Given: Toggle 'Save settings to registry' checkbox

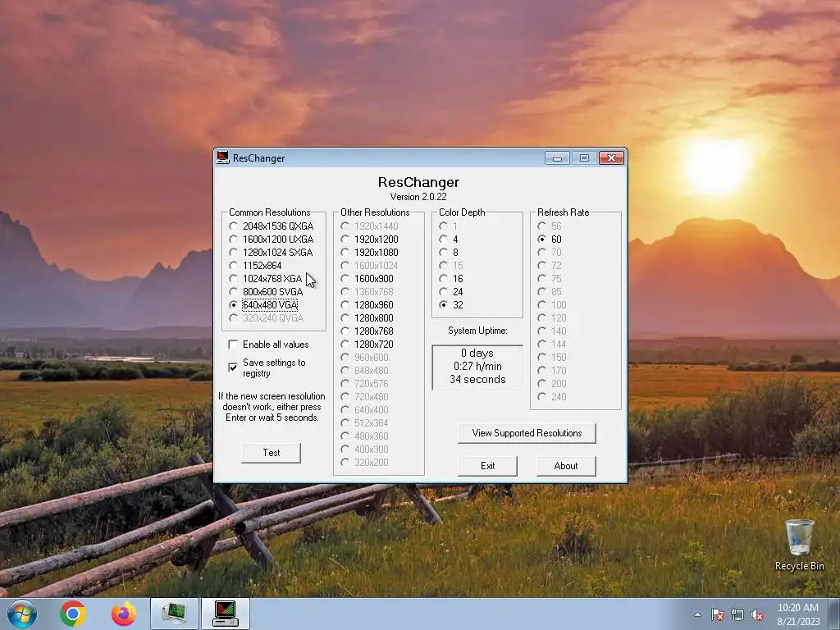Looking at the screenshot, I should point(268,367).
